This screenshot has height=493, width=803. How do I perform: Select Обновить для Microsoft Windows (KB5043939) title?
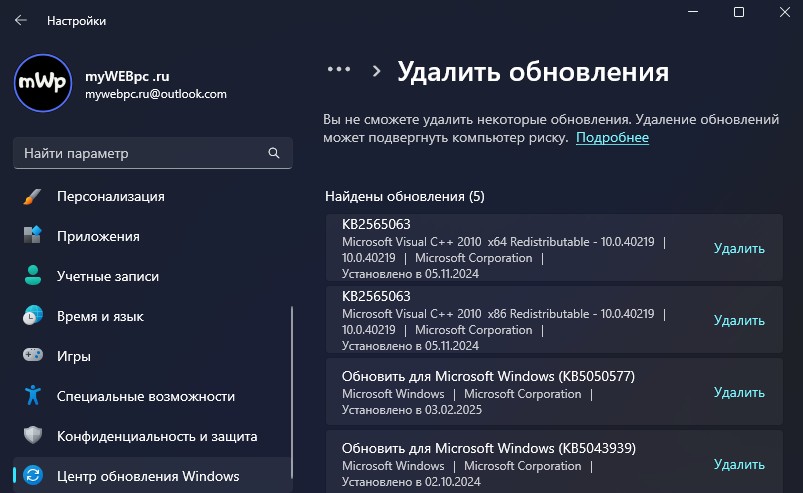[x=489, y=448]
